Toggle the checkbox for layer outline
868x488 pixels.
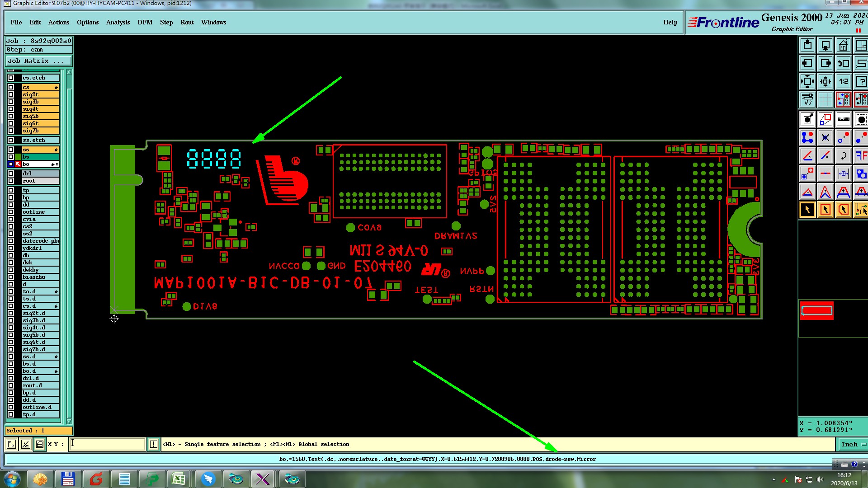(x=11, y=212)
